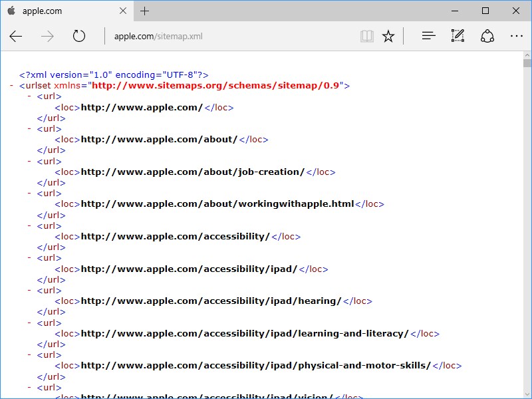Click text http://www.apple.com/about/job-creation/
532x399 pixels.
pyautogui.click(x=193, y=172)
